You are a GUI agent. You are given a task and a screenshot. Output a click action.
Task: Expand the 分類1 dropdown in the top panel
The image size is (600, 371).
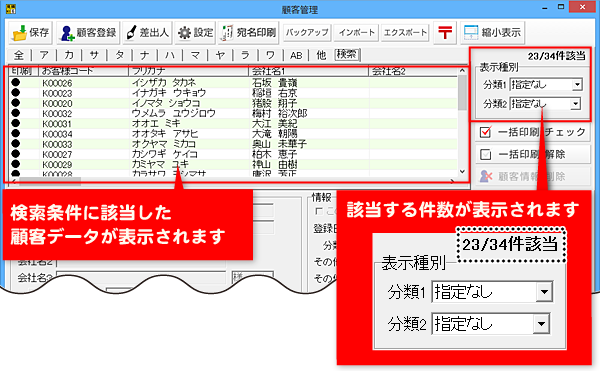pyautogui.click(x=577, y=85)
